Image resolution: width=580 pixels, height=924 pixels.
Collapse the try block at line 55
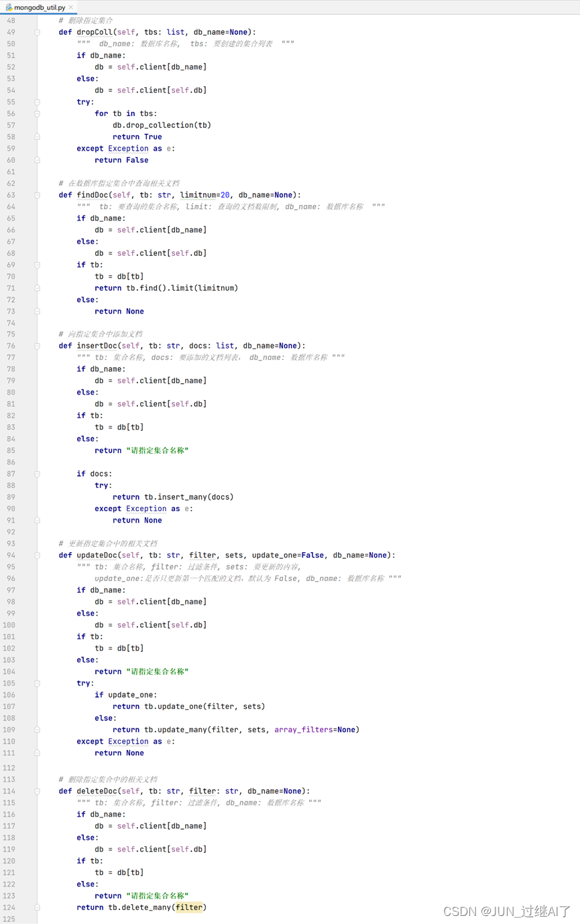[x=38, y=102]
